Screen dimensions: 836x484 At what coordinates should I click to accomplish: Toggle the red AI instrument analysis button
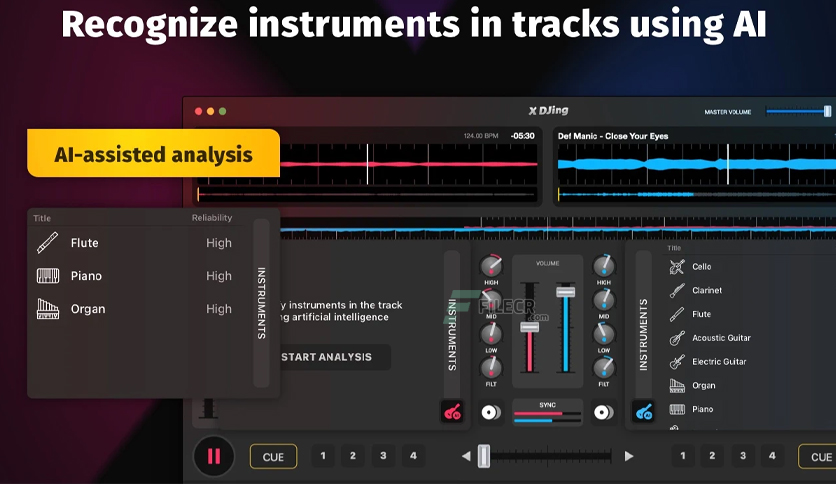(x=452, y=412)
